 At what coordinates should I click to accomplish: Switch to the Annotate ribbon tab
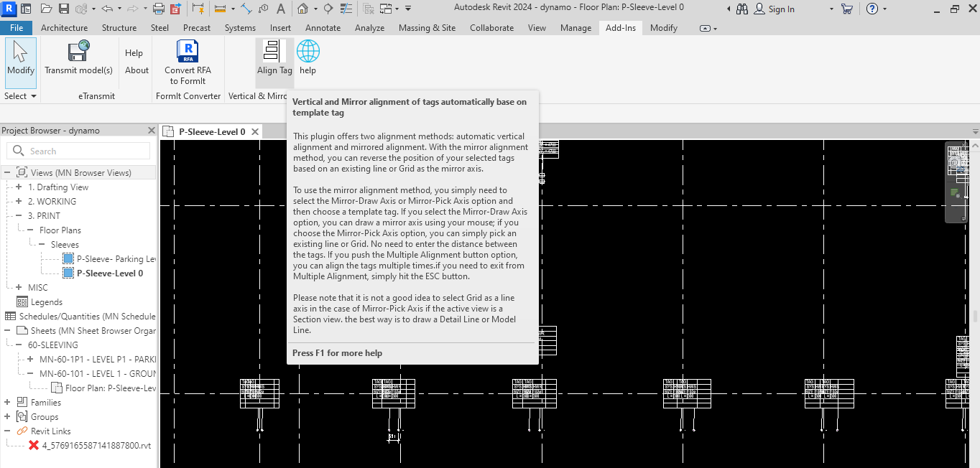[323, 28]
